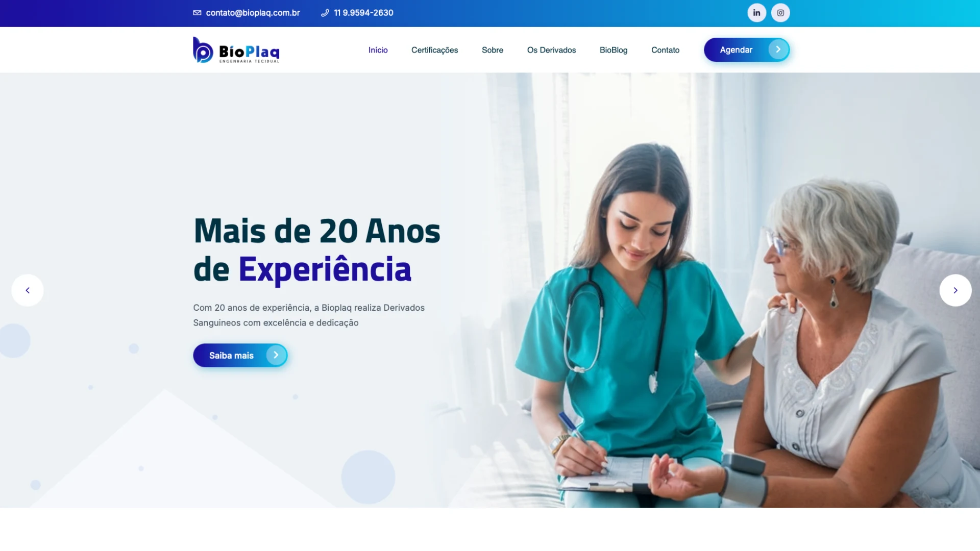Open the Início menu item
Image resolution: width=980 pixels, height=551 pixels.
coord(378,50)
